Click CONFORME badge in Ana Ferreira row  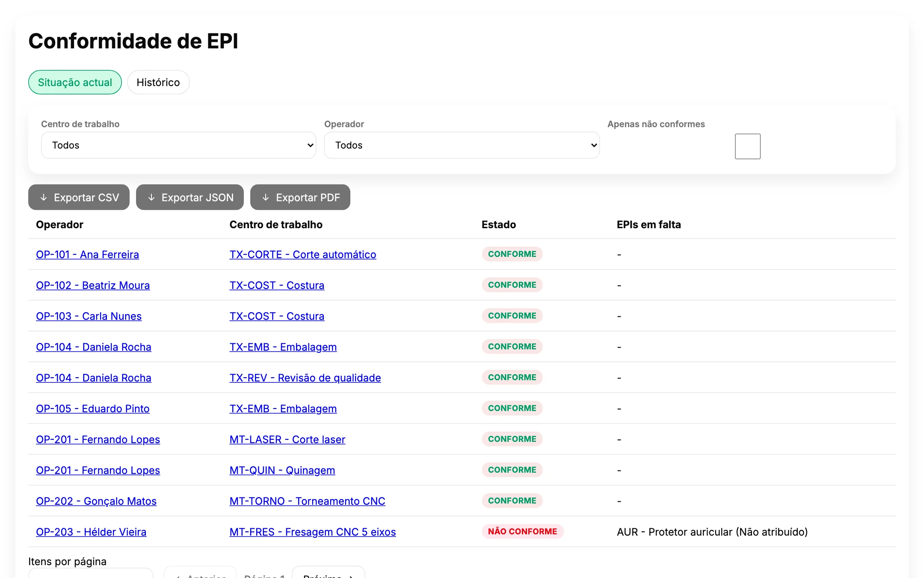(512, 254)
